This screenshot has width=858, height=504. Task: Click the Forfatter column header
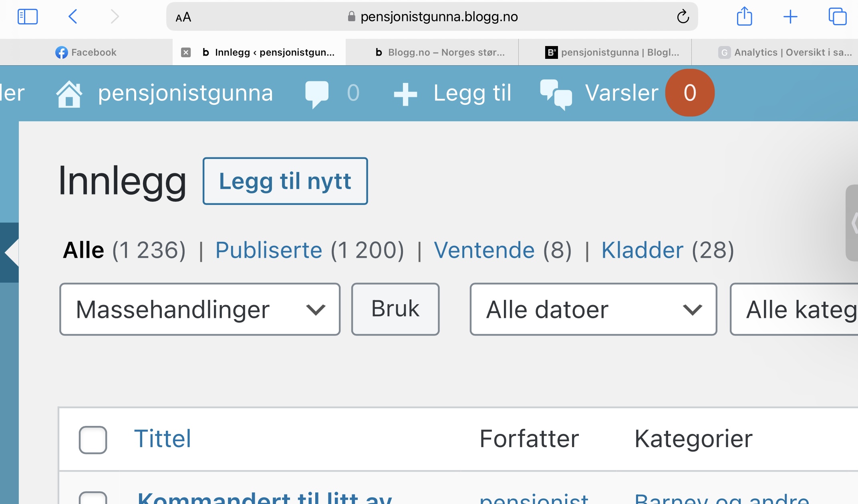(x=529, y=439)
